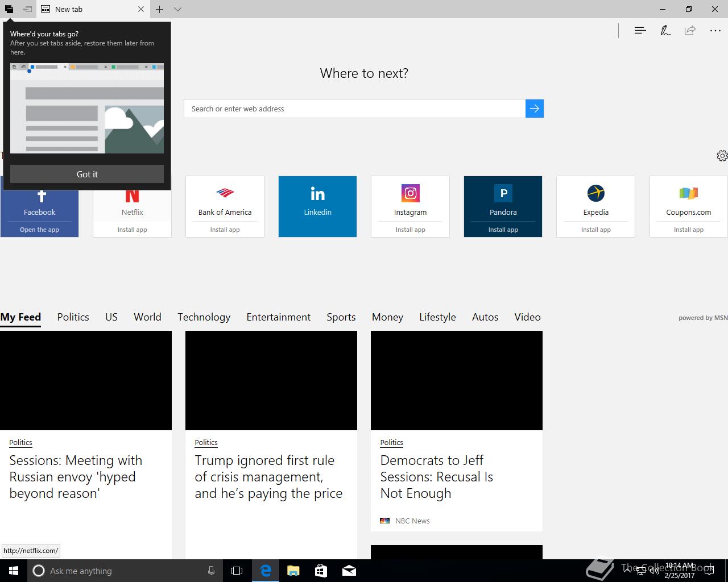Viewport: 728px width, 582px height.
Task: Click the set these tabs aside icon
Action: [27, 9]
